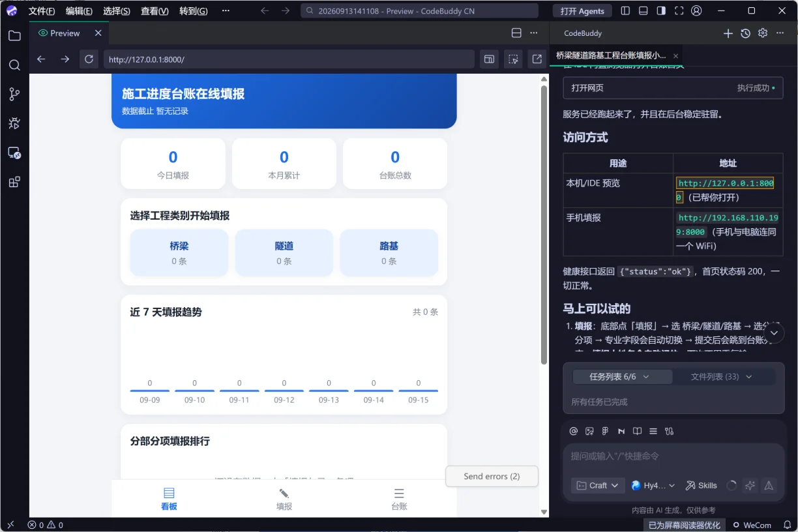Screen dimensions: 798x532
Task: Open CodeBuddy panel more actions ellipsis
Action: coord(780,33)
